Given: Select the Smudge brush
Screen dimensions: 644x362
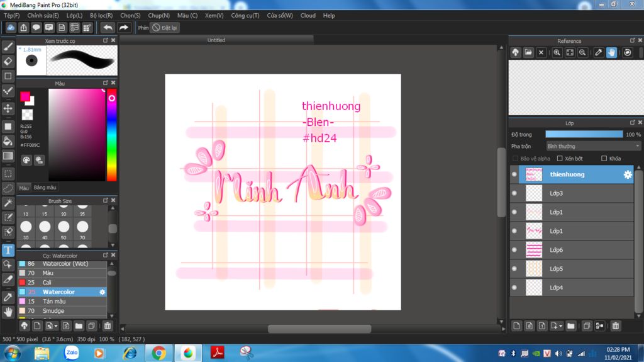Looking at the screenshot, I should pyautogui.click(x=62, y=311).
